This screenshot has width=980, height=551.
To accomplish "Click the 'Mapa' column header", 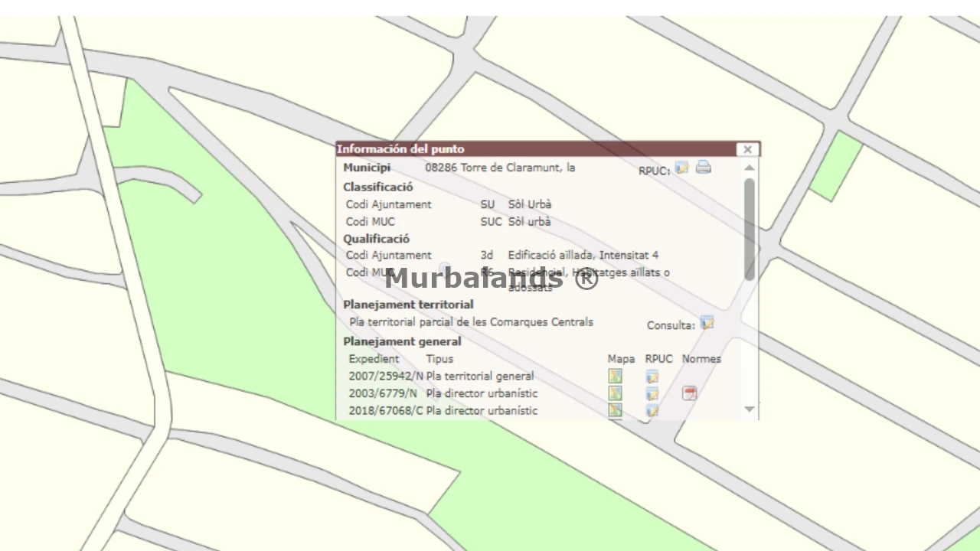I will pyautogui.click(x=621, y=358).
